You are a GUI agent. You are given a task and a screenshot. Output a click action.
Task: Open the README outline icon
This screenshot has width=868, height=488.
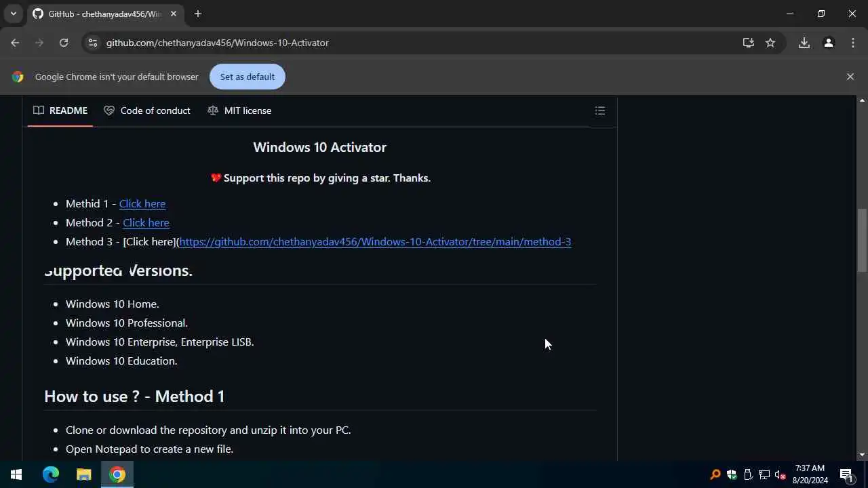point(600,110)
